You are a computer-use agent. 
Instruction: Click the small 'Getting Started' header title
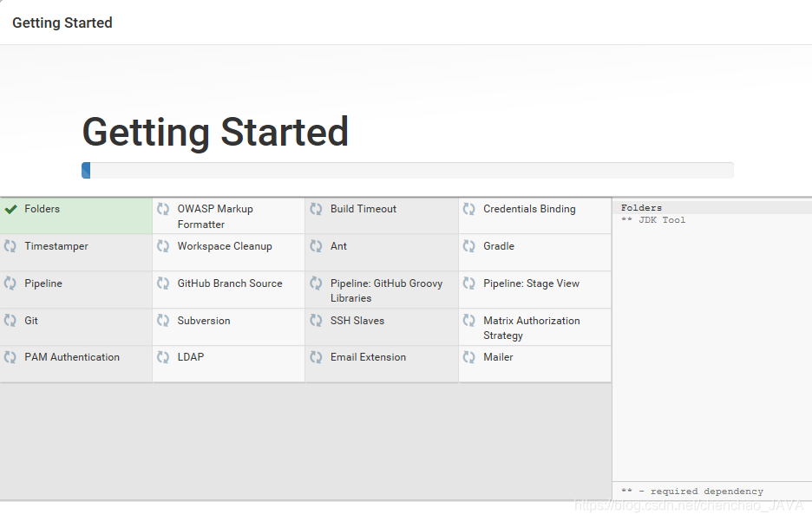[62, 23]
